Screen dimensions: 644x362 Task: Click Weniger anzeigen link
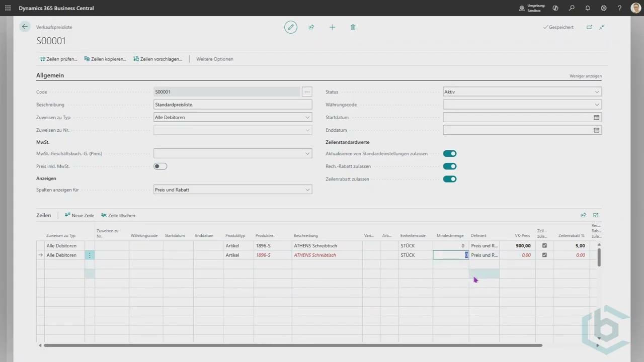tap(585, 76)
